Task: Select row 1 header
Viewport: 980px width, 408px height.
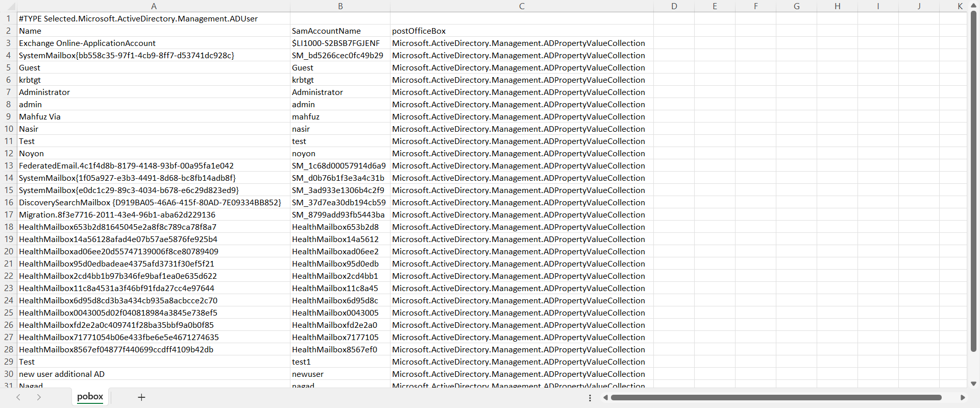Action: point(8,18)
